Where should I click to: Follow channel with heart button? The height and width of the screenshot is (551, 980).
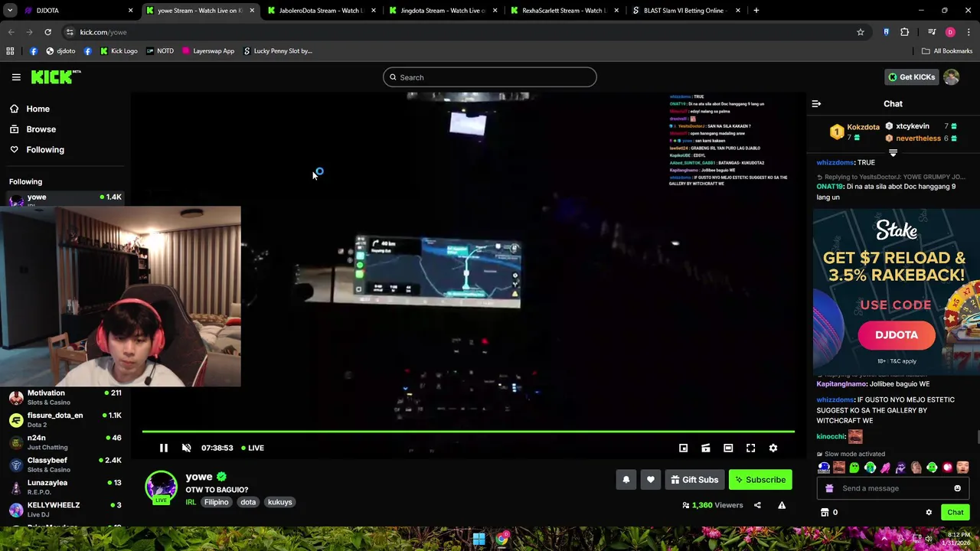click(651, 480)
